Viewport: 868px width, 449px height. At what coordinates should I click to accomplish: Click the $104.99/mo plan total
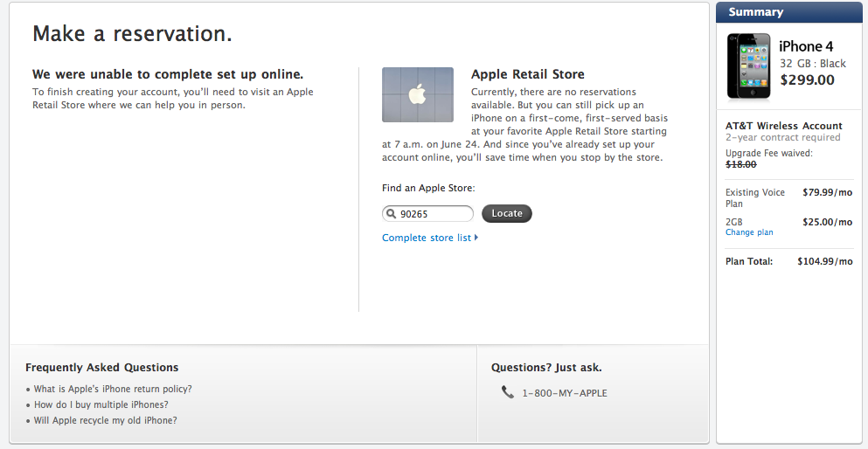(825, 261)
